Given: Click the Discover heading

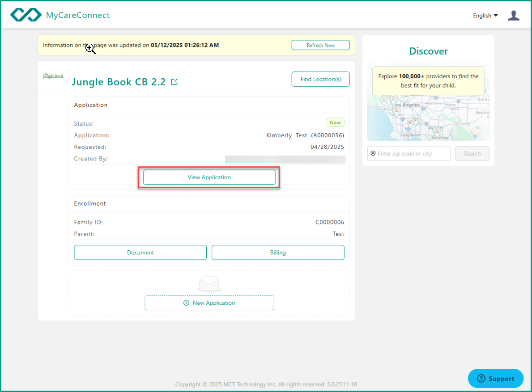Looking at the screenshot, I should point(428,51).
